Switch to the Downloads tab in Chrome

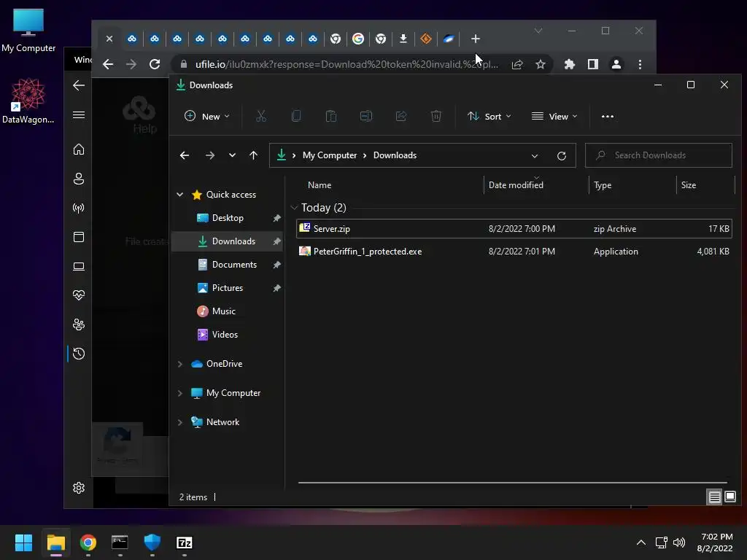click(403, 39)
